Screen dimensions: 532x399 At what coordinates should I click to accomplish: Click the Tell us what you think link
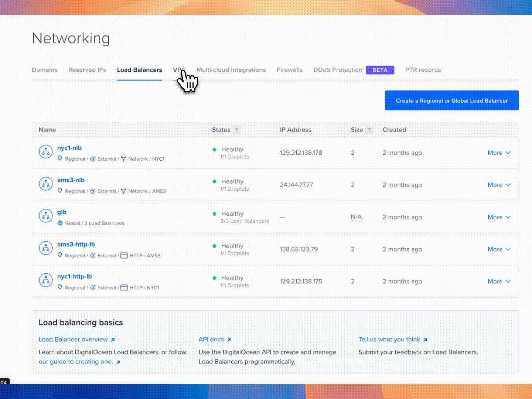coord(389,340)
